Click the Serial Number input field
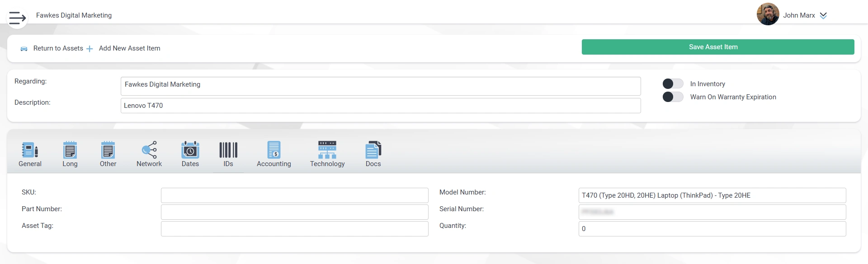 pos(712,212)
